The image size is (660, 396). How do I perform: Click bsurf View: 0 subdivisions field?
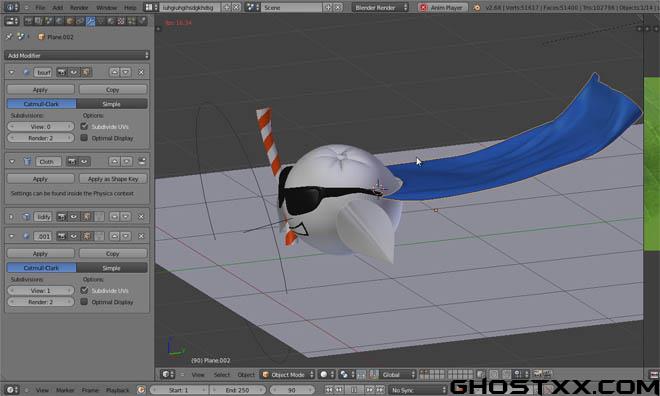tap(40, 126)
